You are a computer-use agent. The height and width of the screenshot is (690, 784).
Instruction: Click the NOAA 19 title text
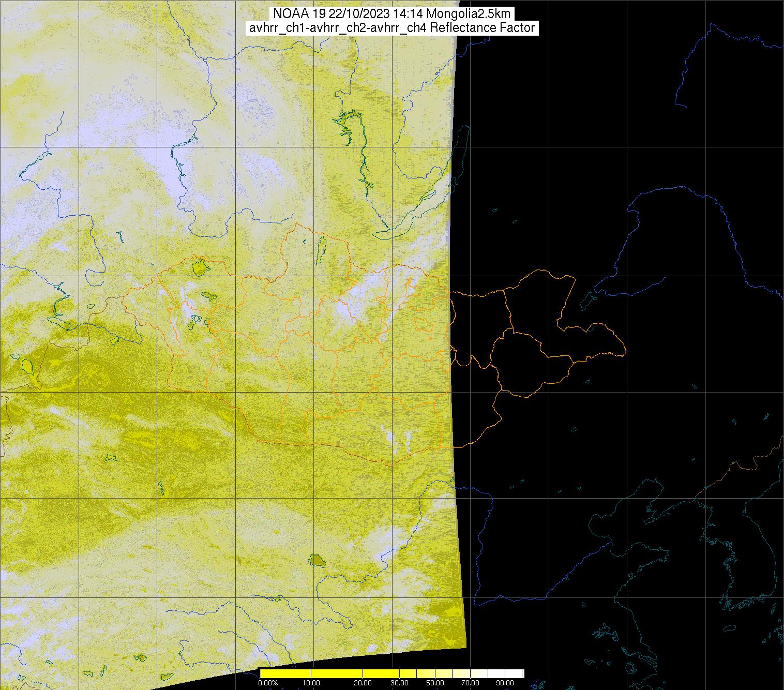tap(391, 14)
